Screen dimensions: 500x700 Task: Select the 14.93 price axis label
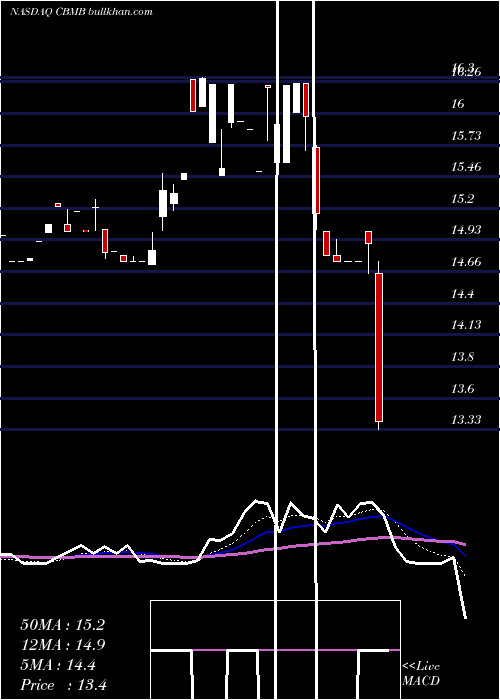tap(466, 230)
